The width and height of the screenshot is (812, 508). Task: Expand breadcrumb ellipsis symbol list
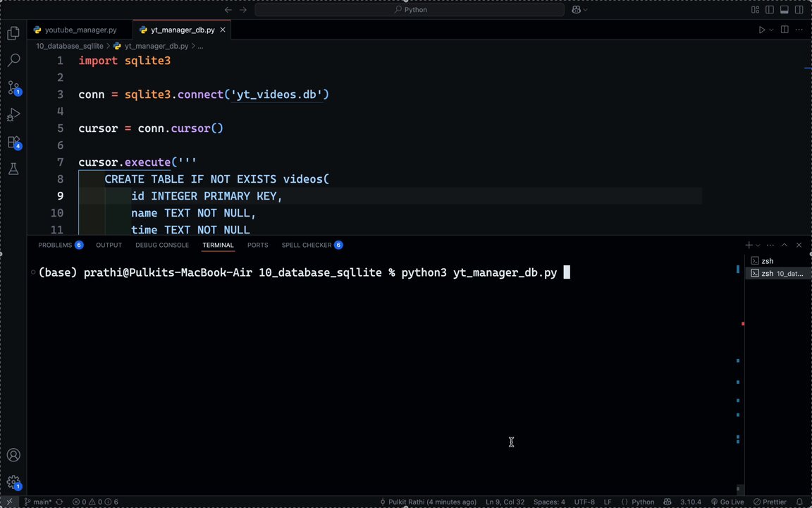click(200, 46)
